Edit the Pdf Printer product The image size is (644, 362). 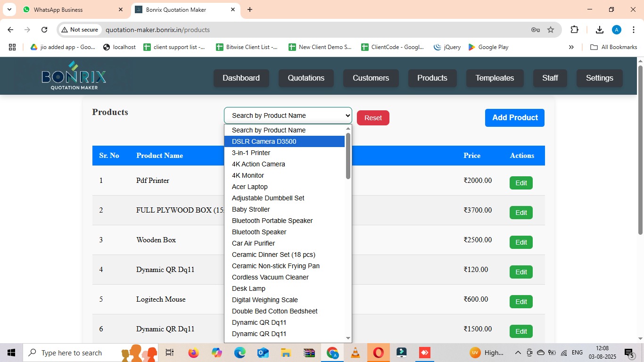tap(521, 183)
